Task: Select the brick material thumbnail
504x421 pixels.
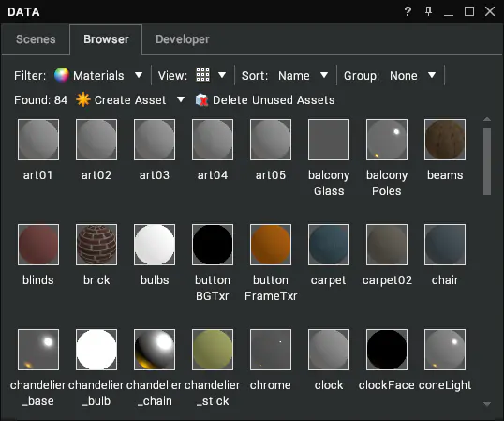Action: click(x=96, y=245)
